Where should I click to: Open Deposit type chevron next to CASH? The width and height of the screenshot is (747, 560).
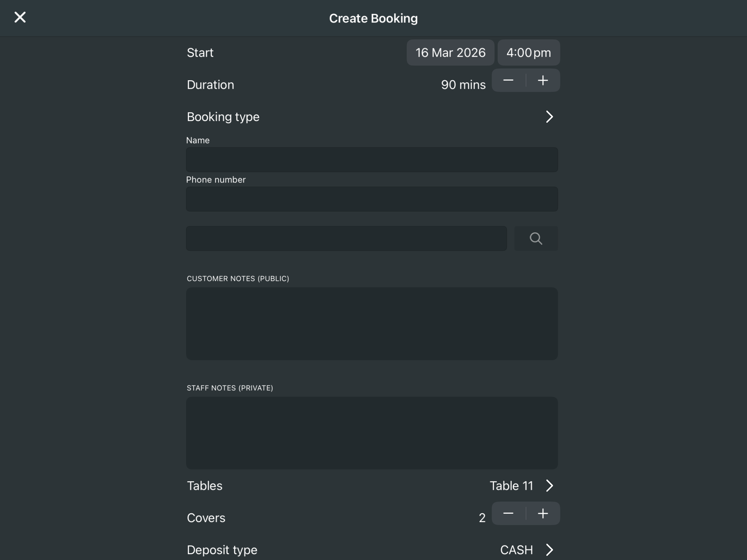tap(549, 550)
